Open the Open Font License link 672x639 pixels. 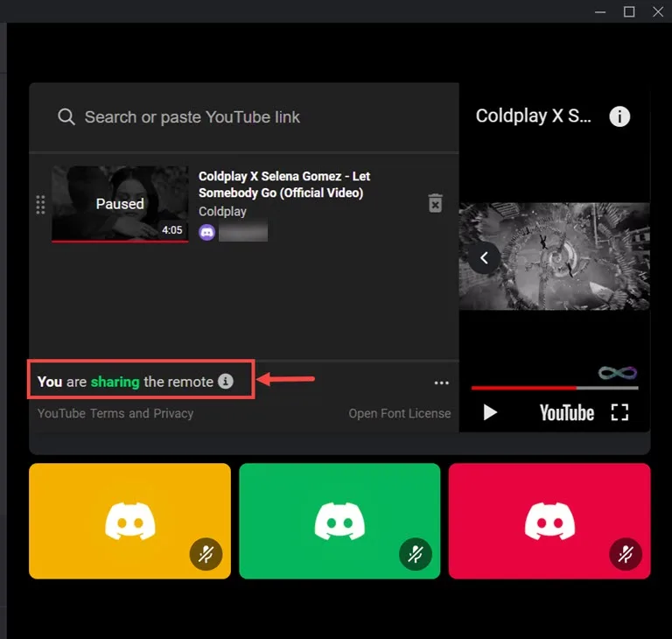pos(399,413)
